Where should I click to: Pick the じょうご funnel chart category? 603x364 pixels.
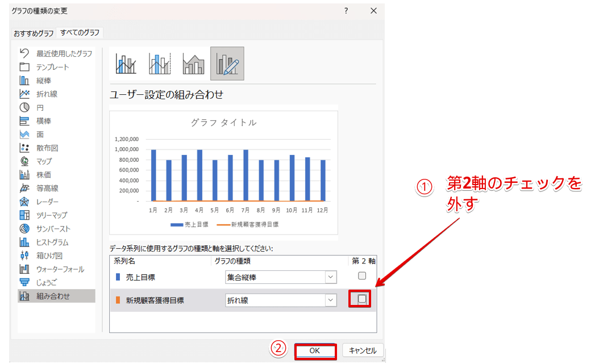click(x=47, y=282)
